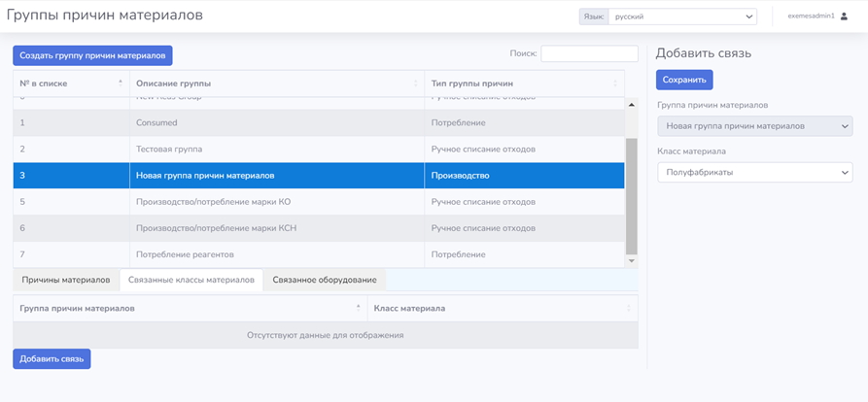The width and height of the screenshot is (868, 402).
Task: Open the Язык language dropdown
Action: click(x=683, y=17)
